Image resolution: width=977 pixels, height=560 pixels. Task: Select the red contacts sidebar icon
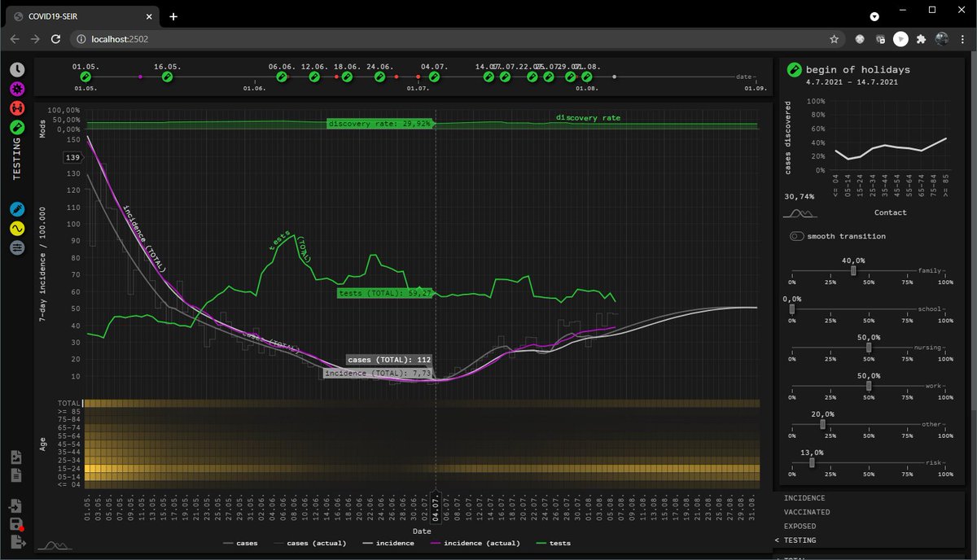click(17, 107)
